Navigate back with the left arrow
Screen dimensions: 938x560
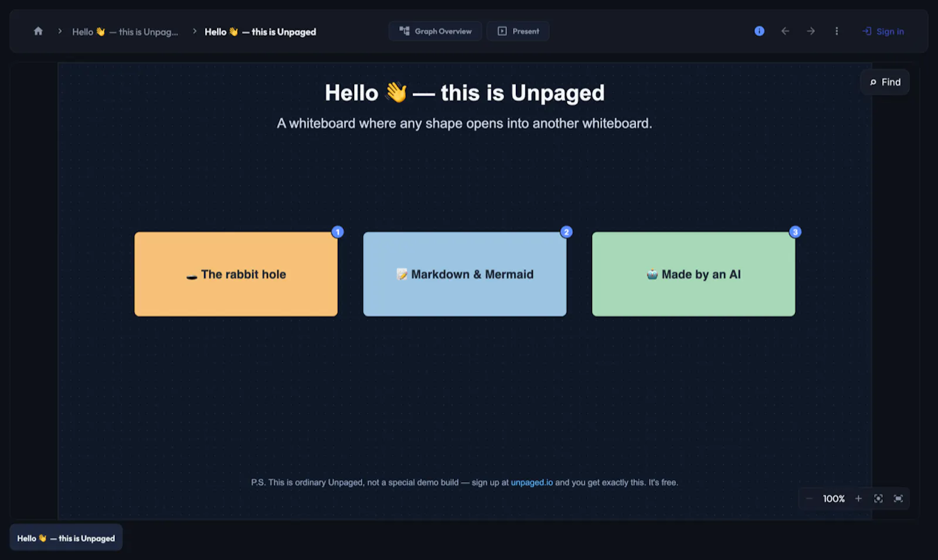(785, 31)
